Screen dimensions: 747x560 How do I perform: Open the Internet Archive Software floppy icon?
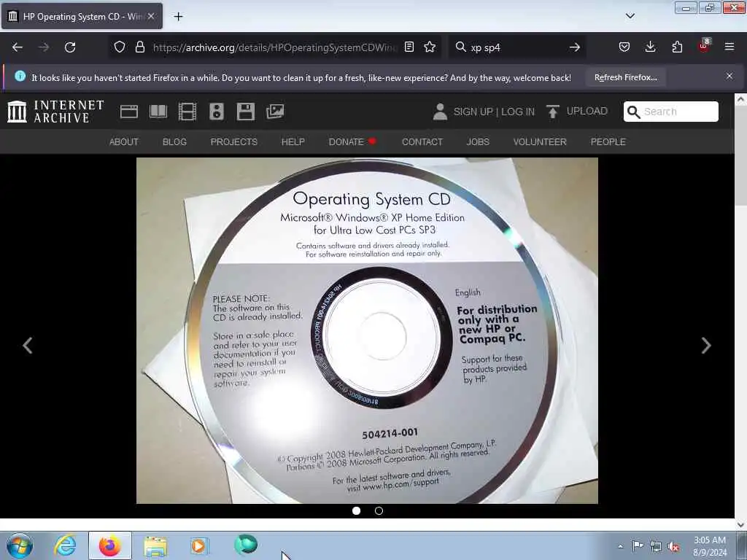246,112
